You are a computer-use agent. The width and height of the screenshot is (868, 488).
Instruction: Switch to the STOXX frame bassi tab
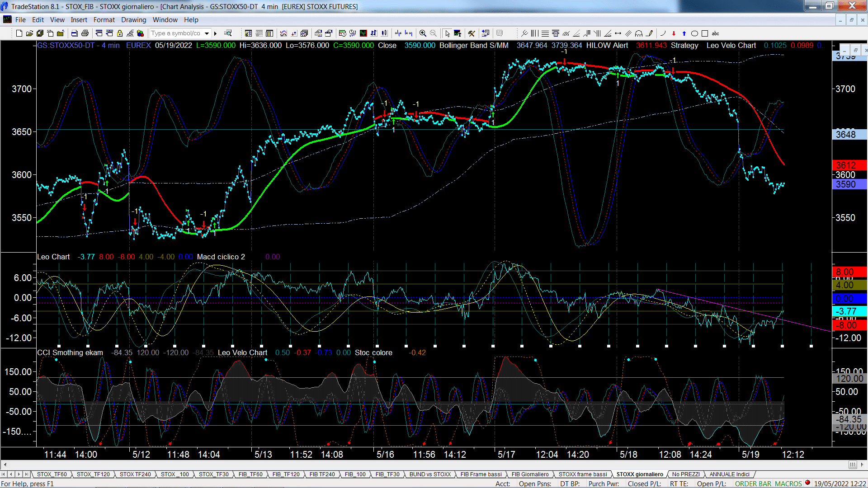click(x=583, y=474)
